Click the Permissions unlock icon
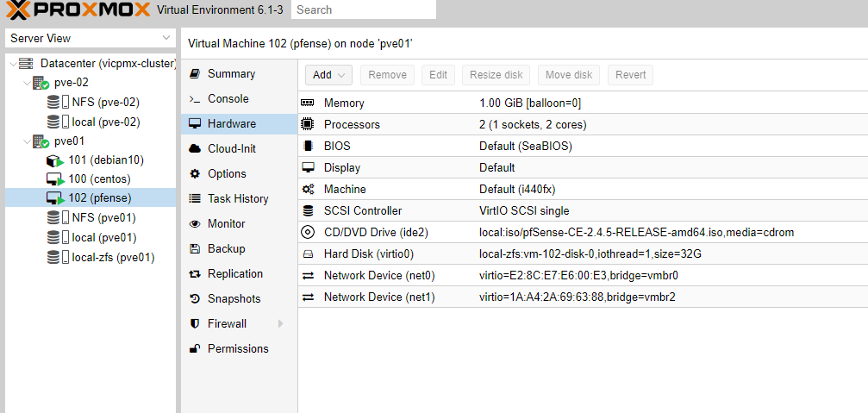The height and width of the screenshot is (413, 868). (x=194, y=349)
